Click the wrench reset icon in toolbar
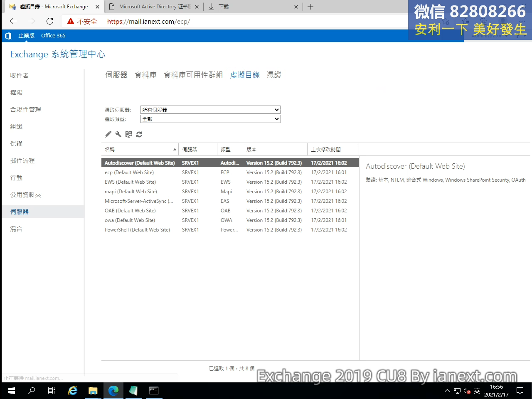 pos(118,134)
